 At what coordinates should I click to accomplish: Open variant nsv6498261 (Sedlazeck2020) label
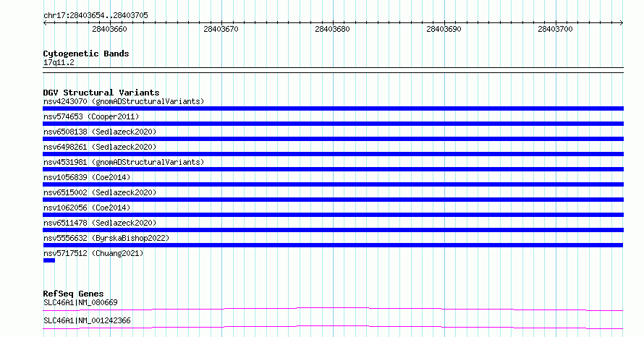(x=100, y=147)
